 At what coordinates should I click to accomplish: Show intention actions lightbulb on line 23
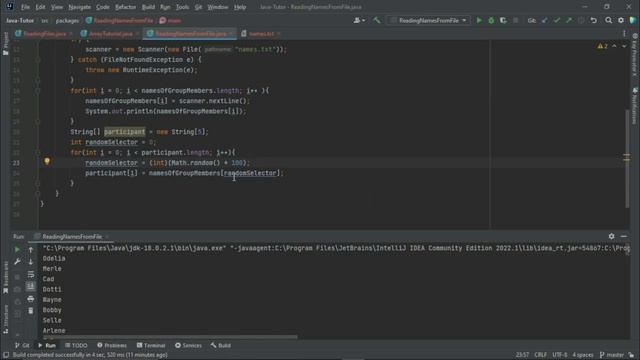coord(47,162)
